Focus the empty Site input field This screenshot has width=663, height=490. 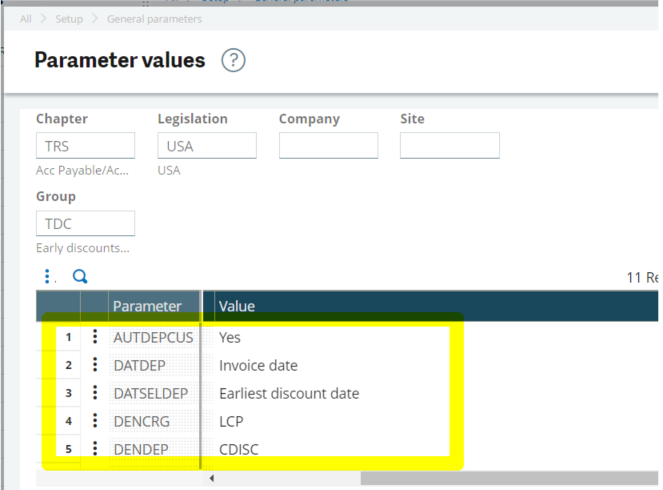click(x=449, y=146)
